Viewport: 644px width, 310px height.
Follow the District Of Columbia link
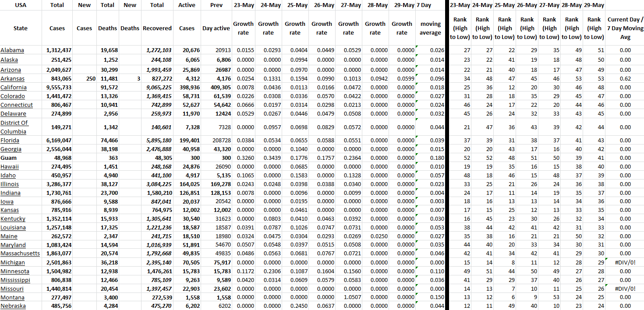click(x=14, y=127)
